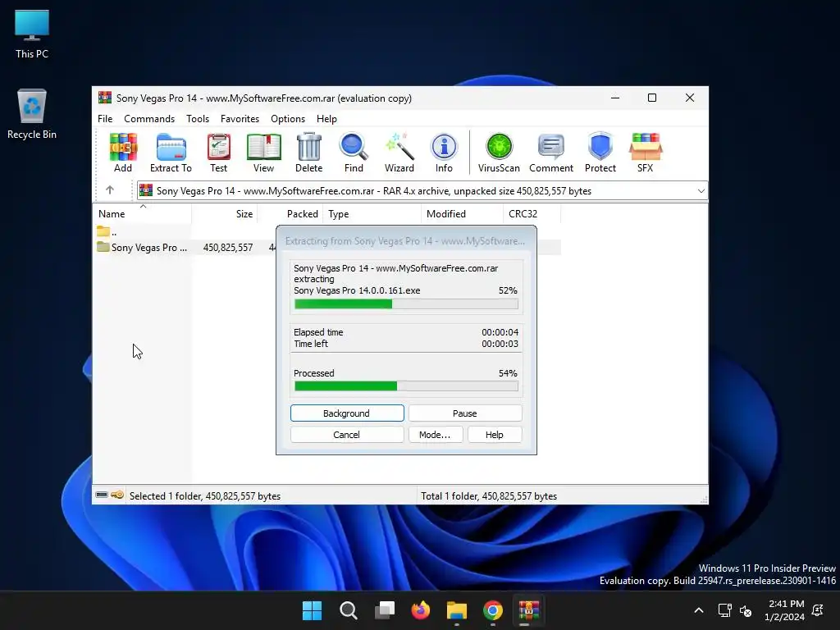Screen dimensions: 840x630
Task: Click the WinRAR taskbar icon
Action: point(529,610)
